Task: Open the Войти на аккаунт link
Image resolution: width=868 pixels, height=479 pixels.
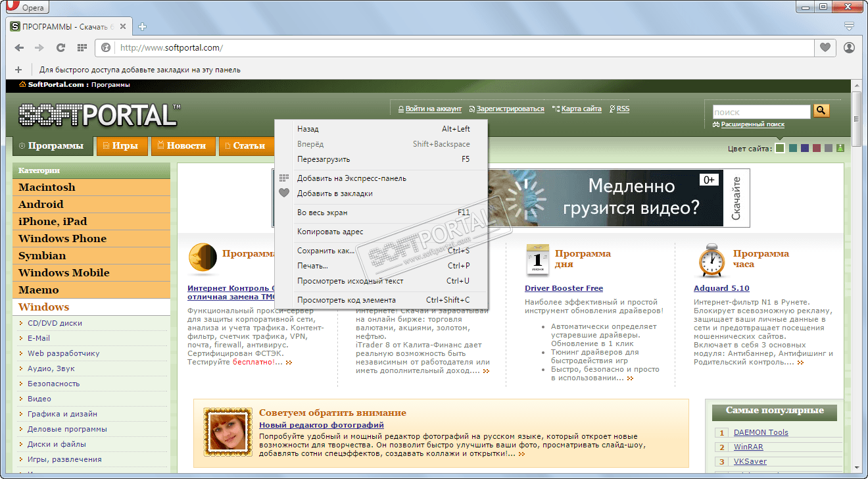Action: click(433, 109)
